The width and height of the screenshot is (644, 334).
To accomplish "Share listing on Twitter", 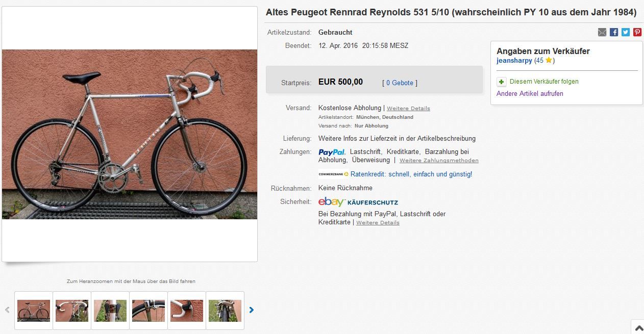I will click(x=626, y=32).
